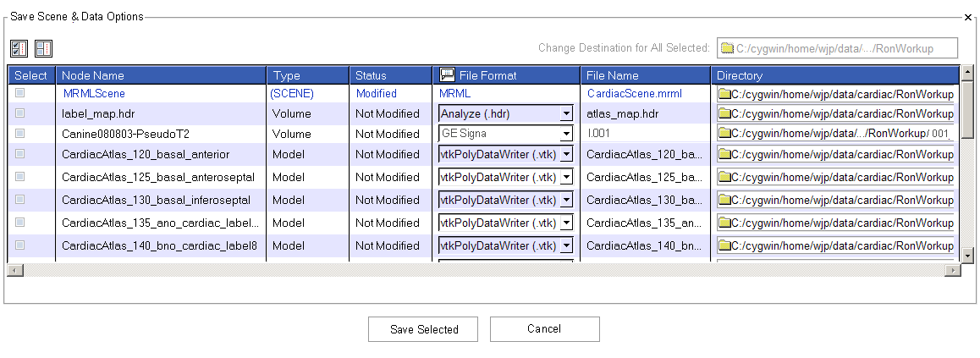Viewport: 980px width, 358px height.
Task: Toggle the MRMLScene select checkbox
Action: point(20,93)
